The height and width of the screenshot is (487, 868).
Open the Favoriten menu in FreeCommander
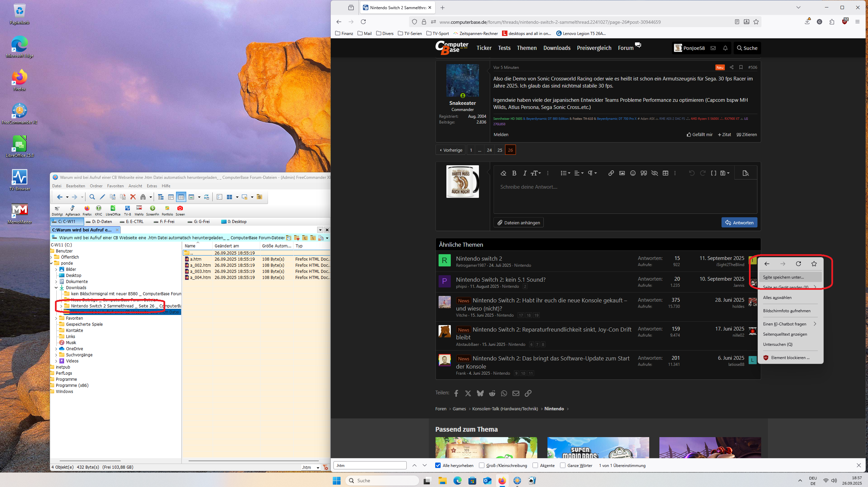[x=115, y=186]
